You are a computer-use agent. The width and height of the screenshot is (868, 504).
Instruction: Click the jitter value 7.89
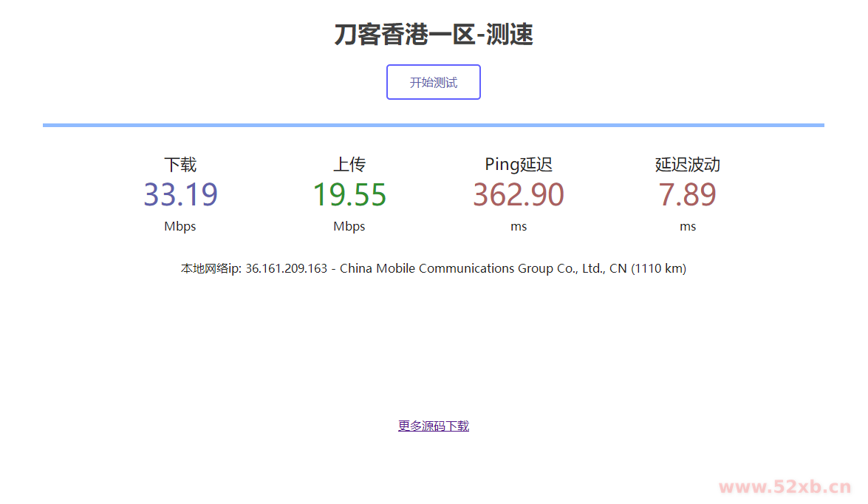pos(687,194)
